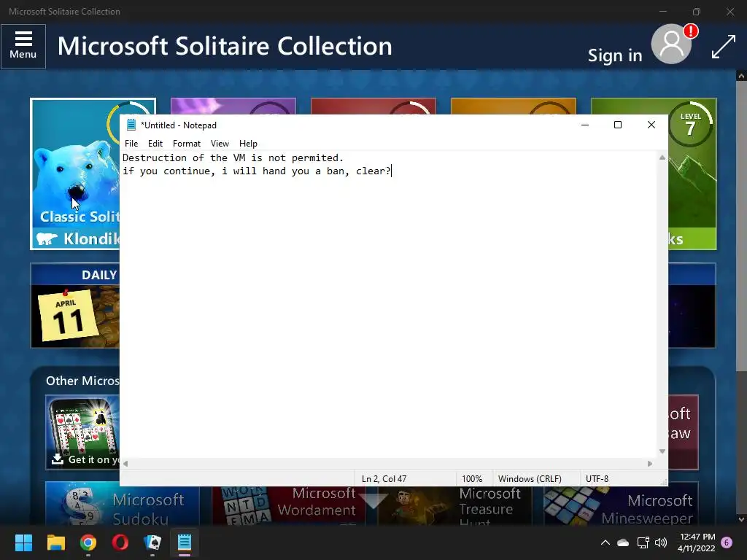Toggle Solitaire full screen arrow icon
The width and height of the screenshot is (747, 560).
723,47
